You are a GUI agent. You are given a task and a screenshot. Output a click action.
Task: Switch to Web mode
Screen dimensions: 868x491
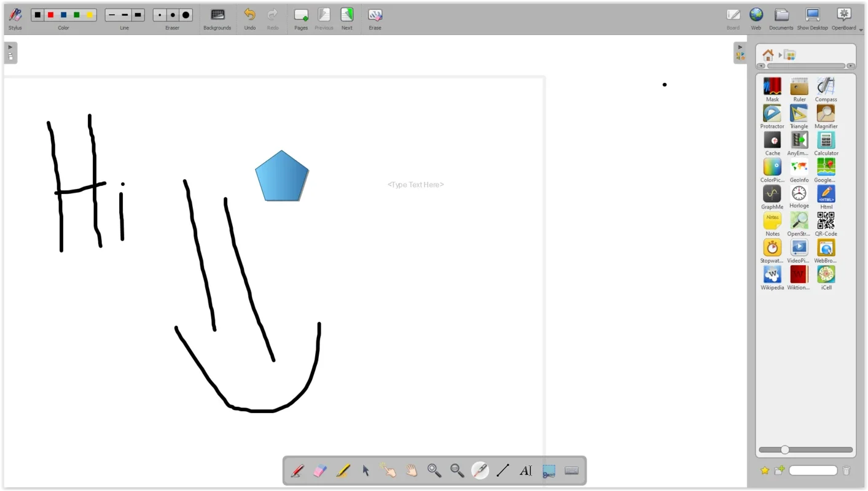coord(756,17)
